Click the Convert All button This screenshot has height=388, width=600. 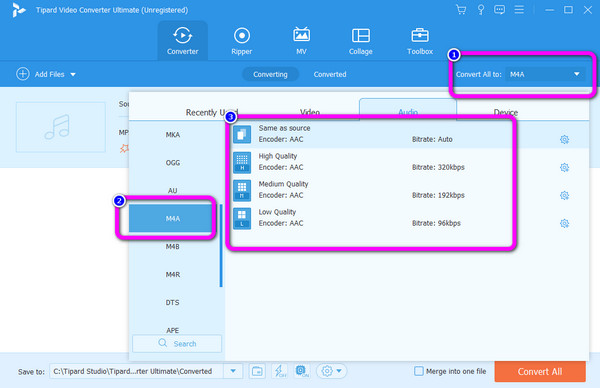[x=540, y=371]
